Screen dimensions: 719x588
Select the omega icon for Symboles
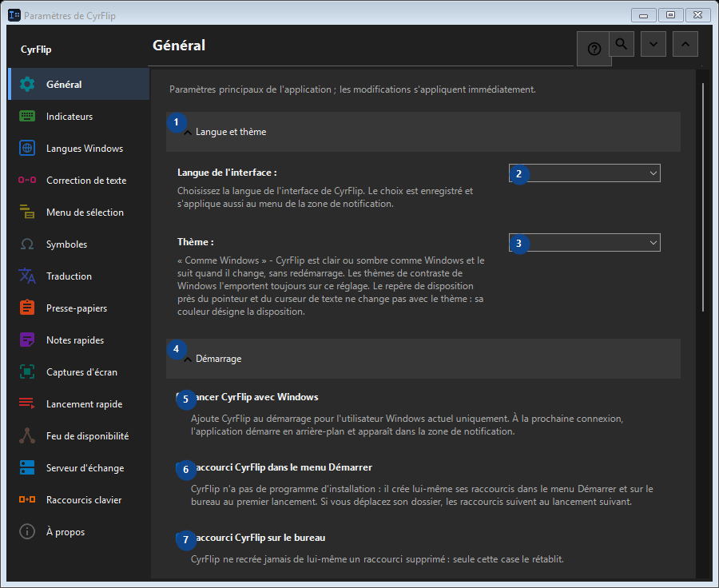(x=27, y=244)
